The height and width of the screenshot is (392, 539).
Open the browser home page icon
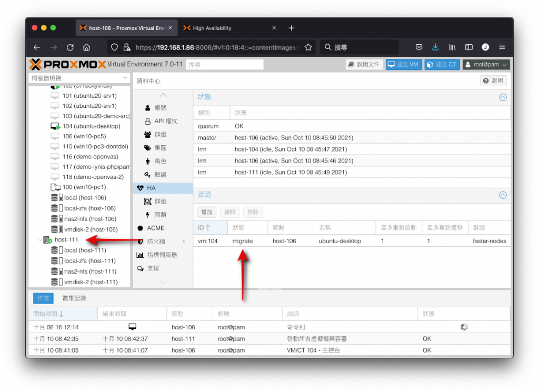click(x=87, y=47)
